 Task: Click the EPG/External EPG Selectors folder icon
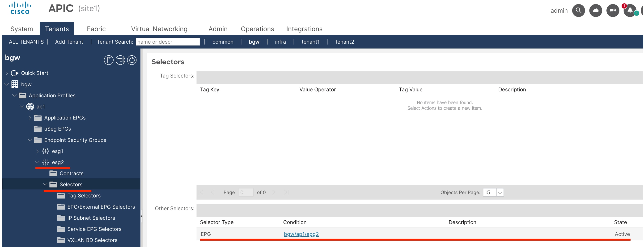[61, 207]
